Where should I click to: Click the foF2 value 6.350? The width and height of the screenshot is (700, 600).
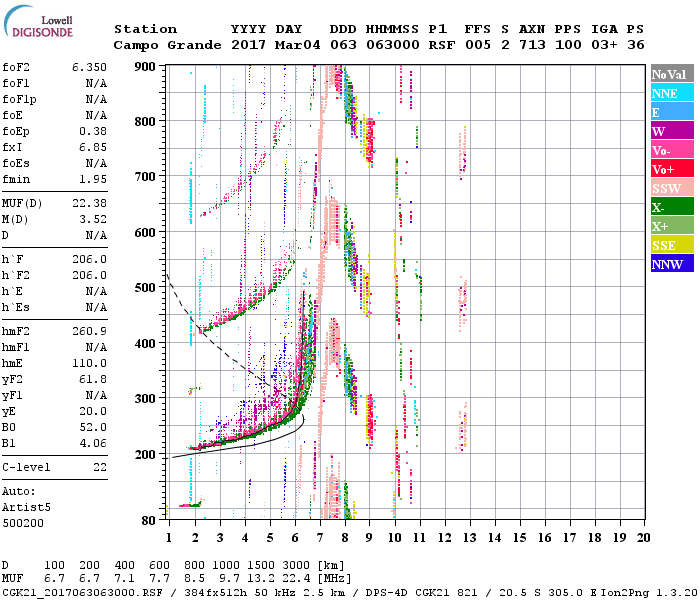pos(88,66)
